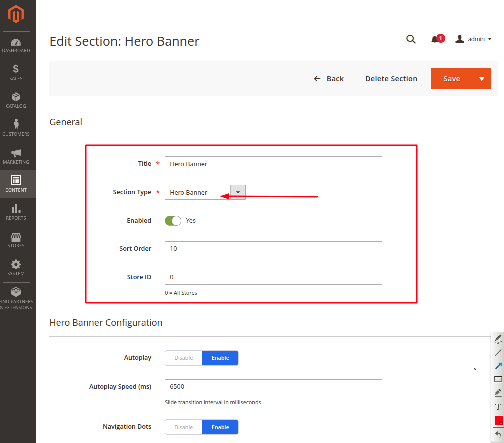Open the notifications bell

437,39
